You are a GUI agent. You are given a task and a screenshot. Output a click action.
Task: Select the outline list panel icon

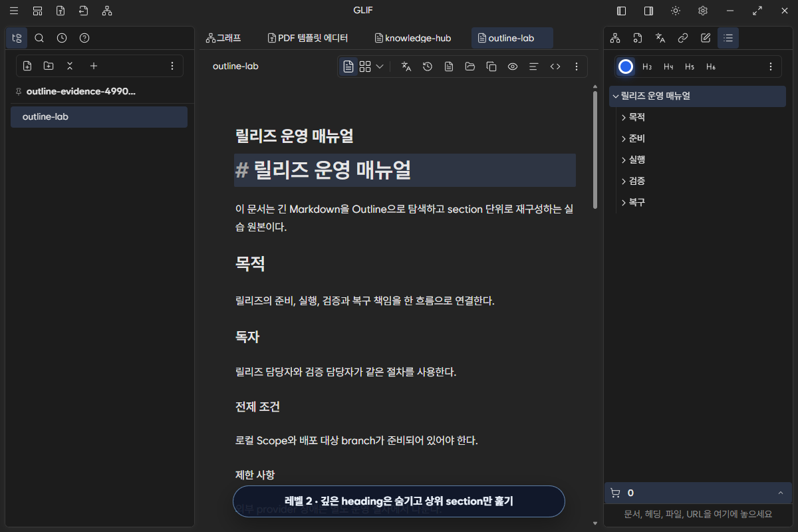(x=728, y=38)
